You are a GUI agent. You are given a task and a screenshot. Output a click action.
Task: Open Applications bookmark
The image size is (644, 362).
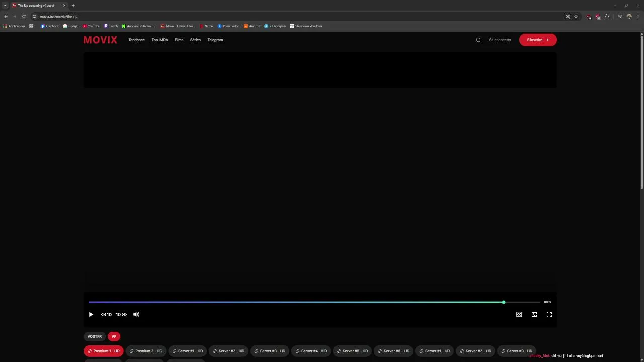click(14, 26)
